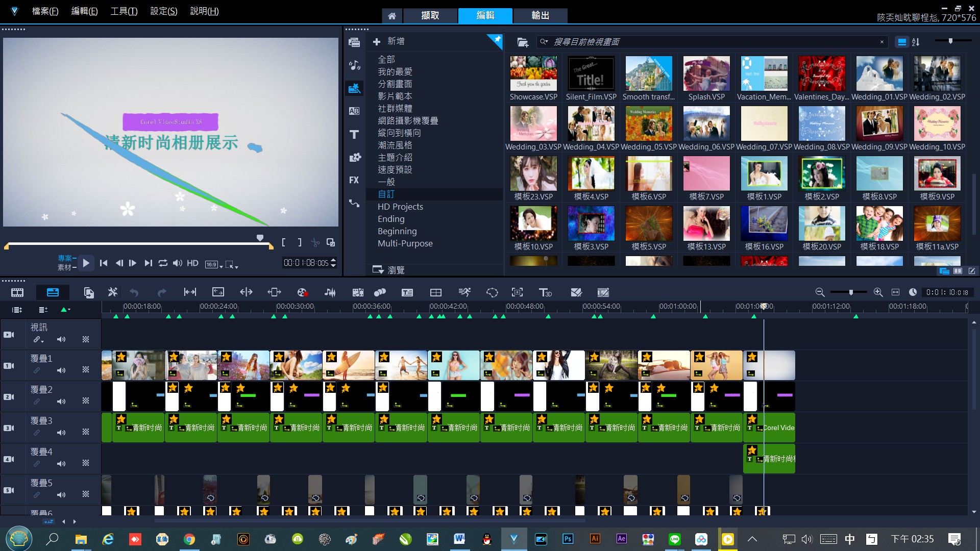Open the FX filter library
This screenshot has width=980, height=551.
(x=354, y=180)
